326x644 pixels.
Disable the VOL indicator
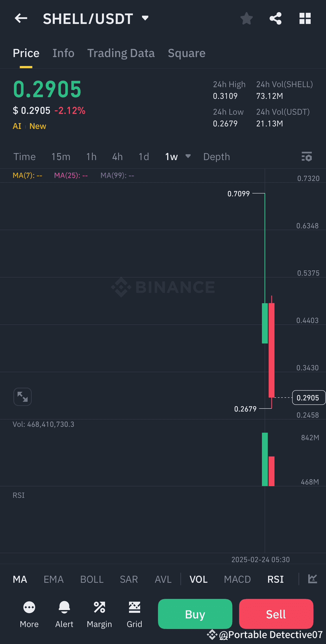[x=198, y=579]
